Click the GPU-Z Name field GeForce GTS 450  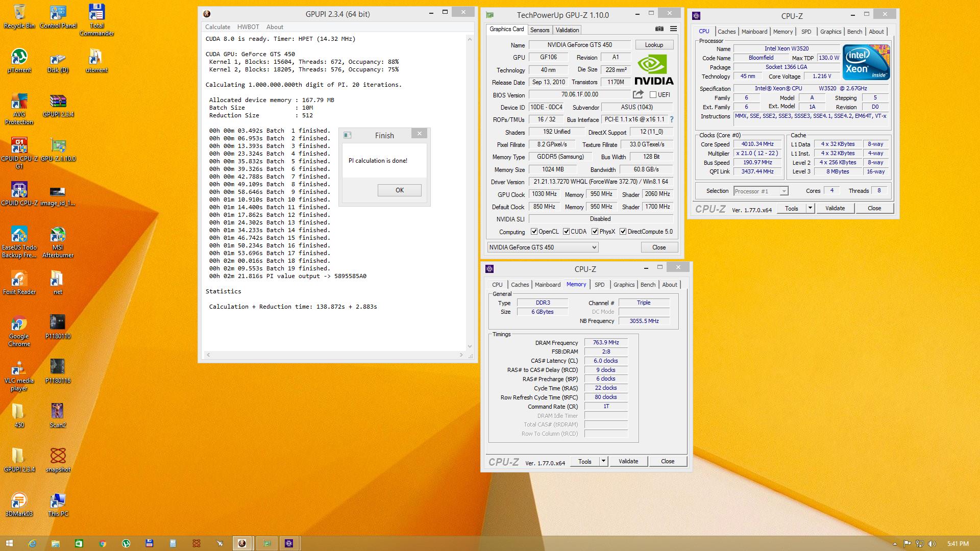579,45
